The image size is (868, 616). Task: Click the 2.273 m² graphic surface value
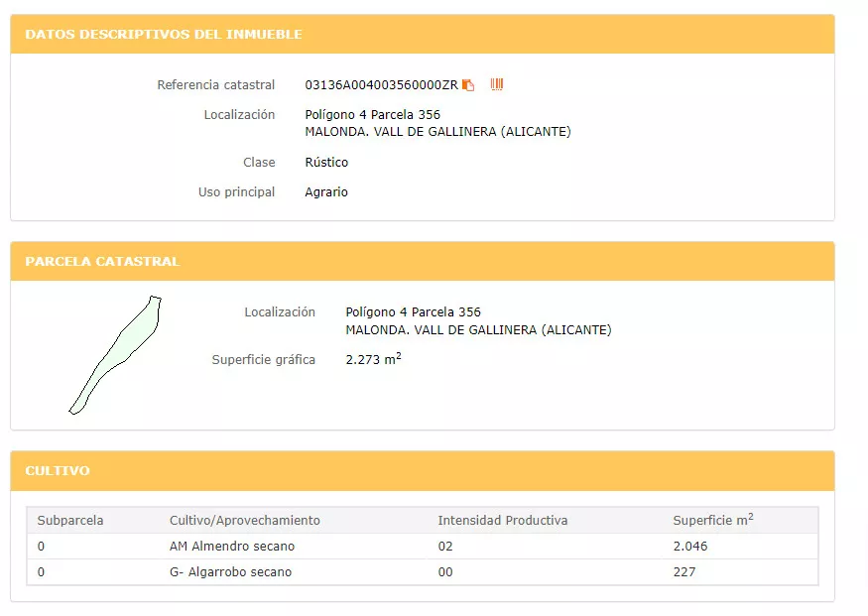pyautogui.click(x=373, y=360)
